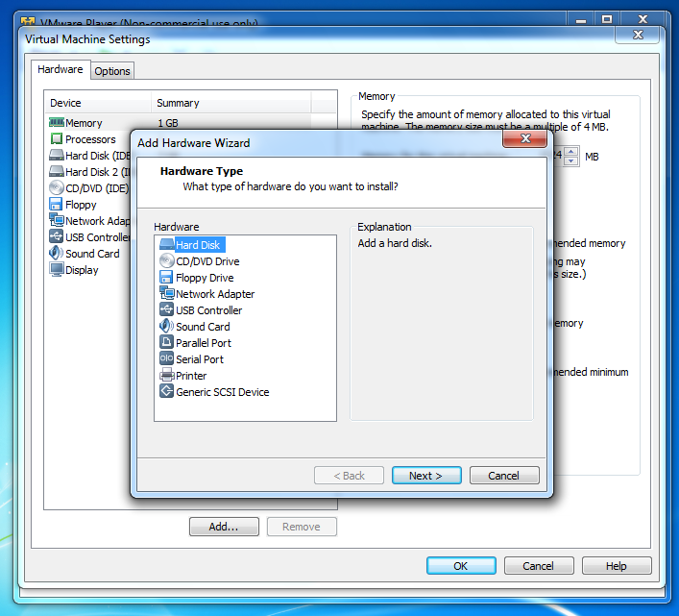Viewport: 679px width, 616px height.
Task: Choose USB Controller in wizard list
Action: (x=208, y=310)
